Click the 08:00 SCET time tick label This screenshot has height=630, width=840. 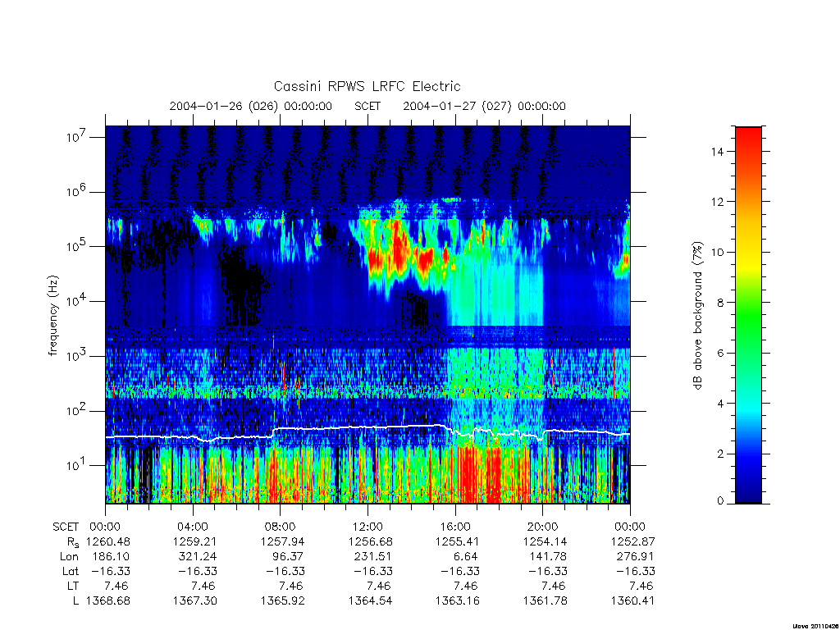point(280,527)
